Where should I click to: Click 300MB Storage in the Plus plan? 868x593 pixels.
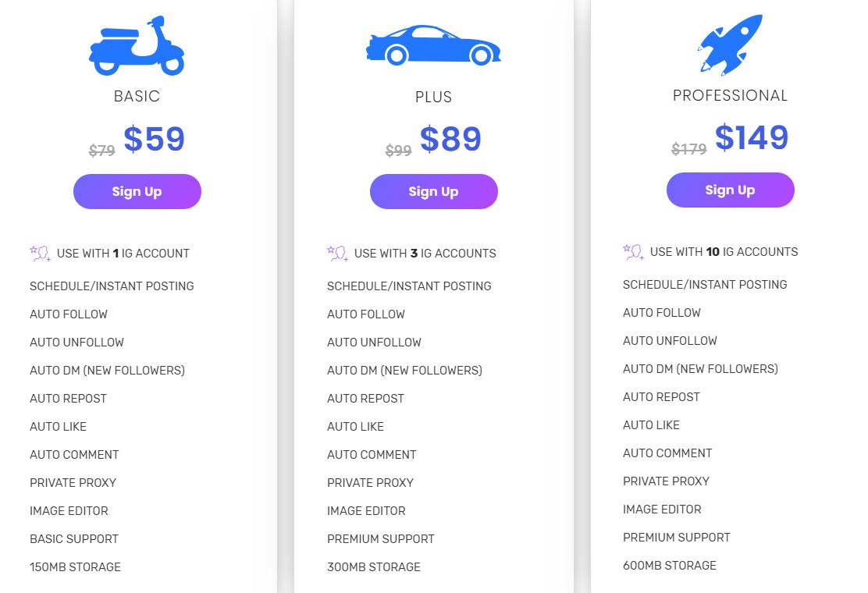click(374, 567)
